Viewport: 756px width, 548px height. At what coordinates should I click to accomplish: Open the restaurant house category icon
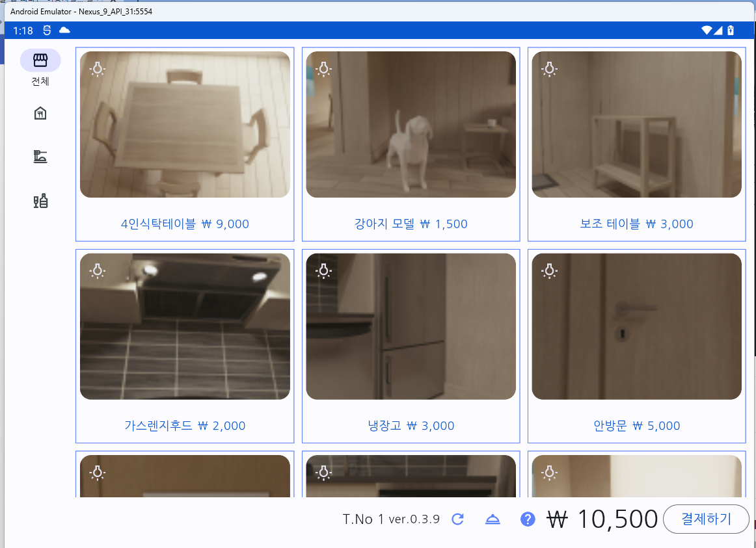point(40,113)
